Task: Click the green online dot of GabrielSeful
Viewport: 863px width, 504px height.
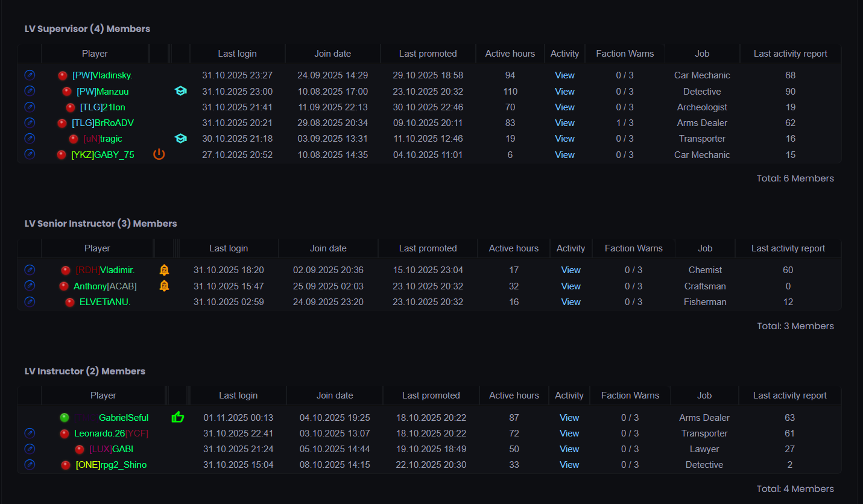Action: coord(65,417)
